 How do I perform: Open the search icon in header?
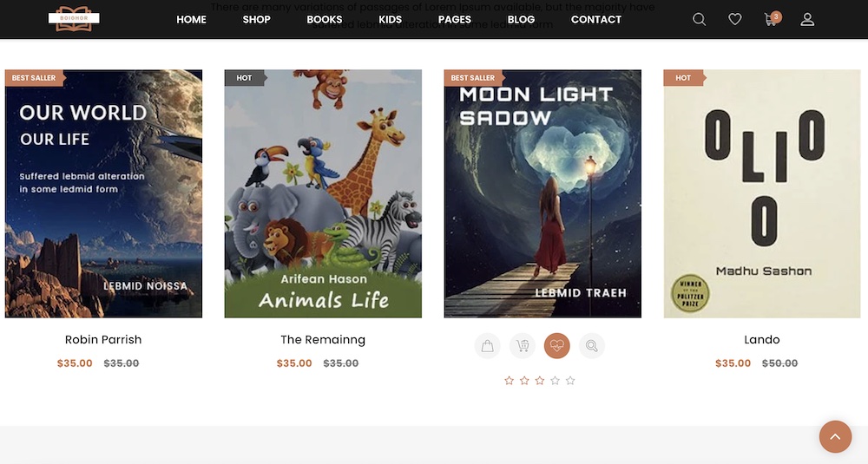(x=699, y=19)
